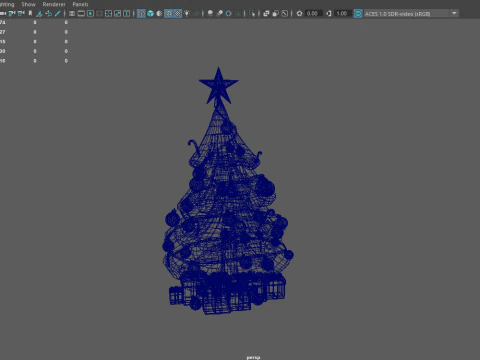Activate the 2D pan/zoom tool

(x=49, y=13)
